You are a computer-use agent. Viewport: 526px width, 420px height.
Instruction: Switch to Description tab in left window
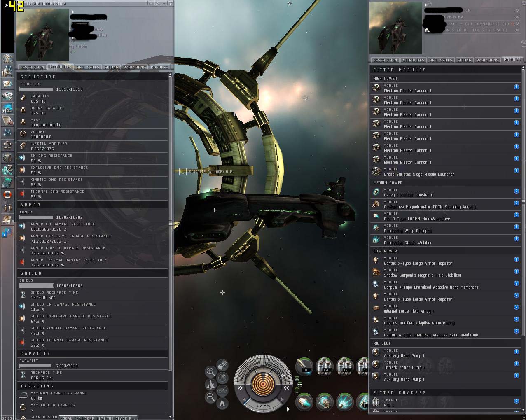[32, 67]
